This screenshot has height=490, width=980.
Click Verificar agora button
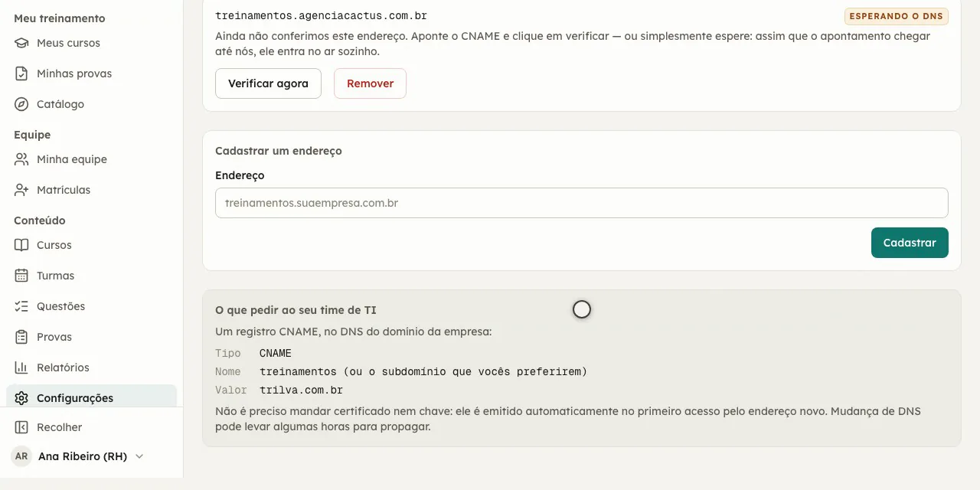[x=268, y=83]
